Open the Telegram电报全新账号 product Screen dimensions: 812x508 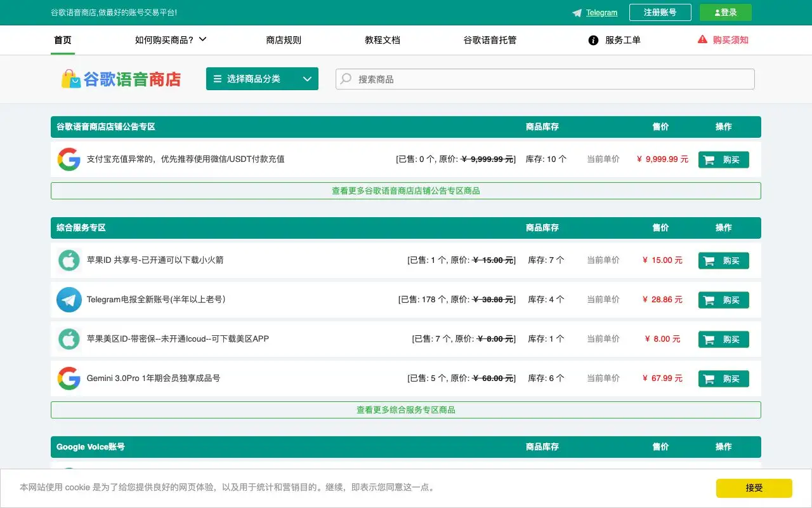156,299
